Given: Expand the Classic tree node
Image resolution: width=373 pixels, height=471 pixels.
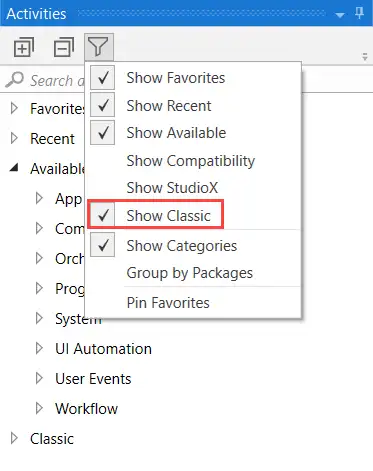Looking at the screenshot, I should coord(14,438).
